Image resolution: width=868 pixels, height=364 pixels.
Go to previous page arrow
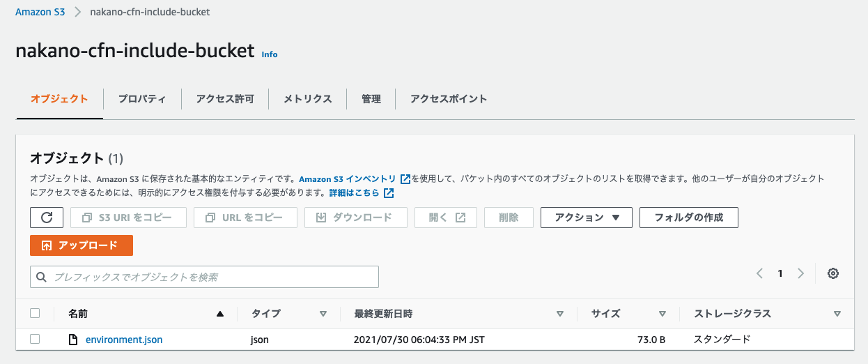click(759, 273)
